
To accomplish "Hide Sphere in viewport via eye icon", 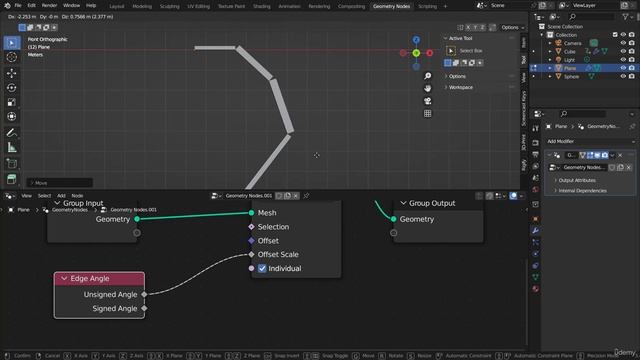I will pyautogui.click(x=623, y=76).
